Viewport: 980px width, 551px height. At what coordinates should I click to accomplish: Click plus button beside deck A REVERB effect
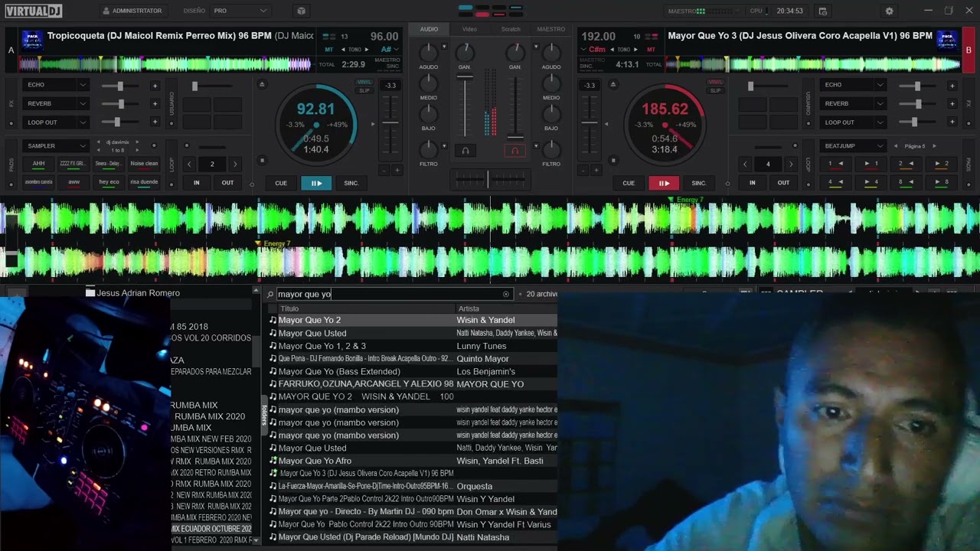(x=155, y=103)
